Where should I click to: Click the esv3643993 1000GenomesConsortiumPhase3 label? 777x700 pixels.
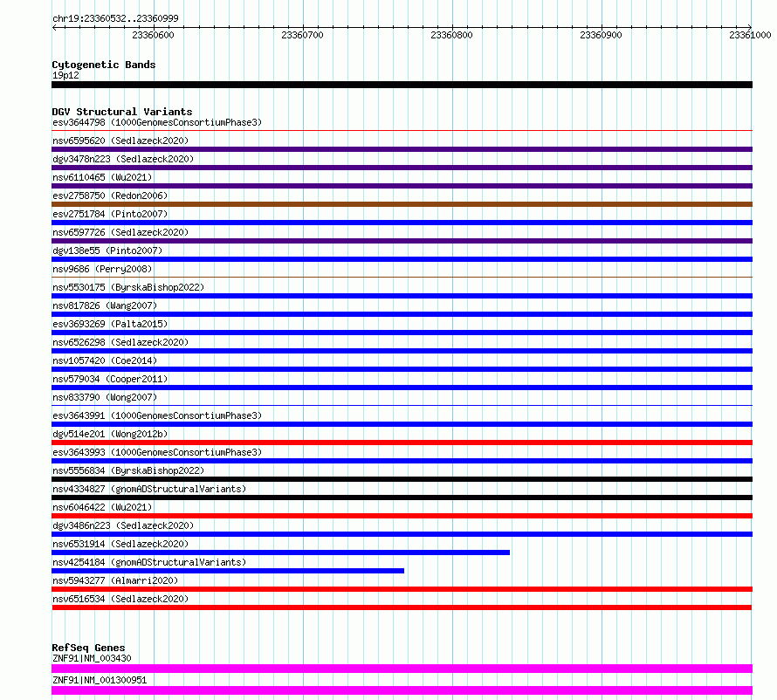click(x=157, y=452)
